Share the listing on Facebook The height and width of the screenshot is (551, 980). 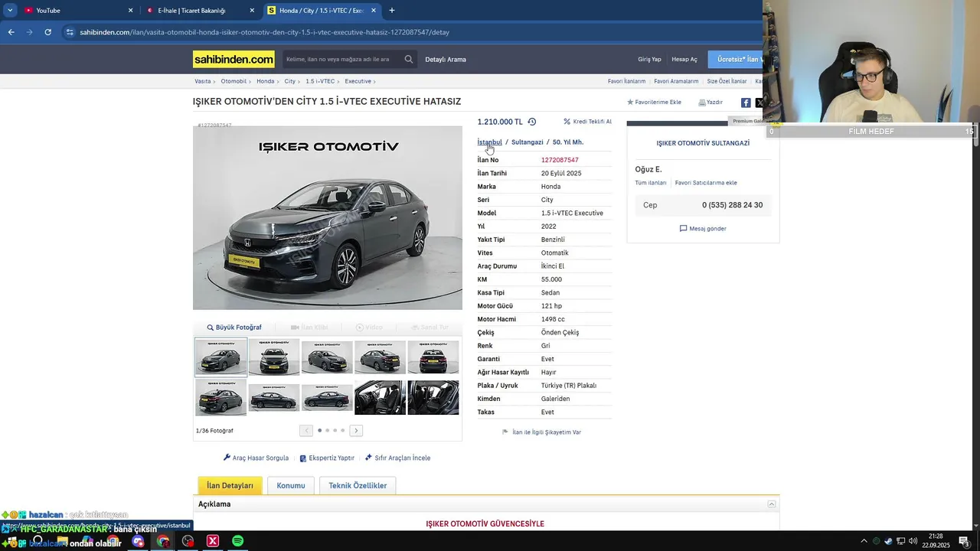[746, 103]
